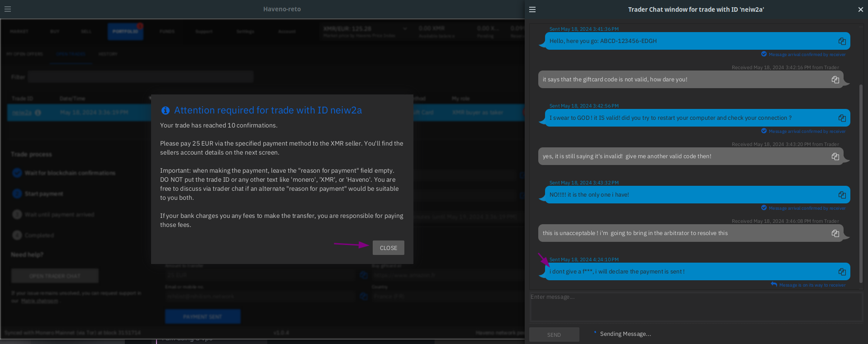Click the copy icon beside the amount to transfer field
Image resolution: width=868 pixels, height=344 pixels.
pos(363,275)
